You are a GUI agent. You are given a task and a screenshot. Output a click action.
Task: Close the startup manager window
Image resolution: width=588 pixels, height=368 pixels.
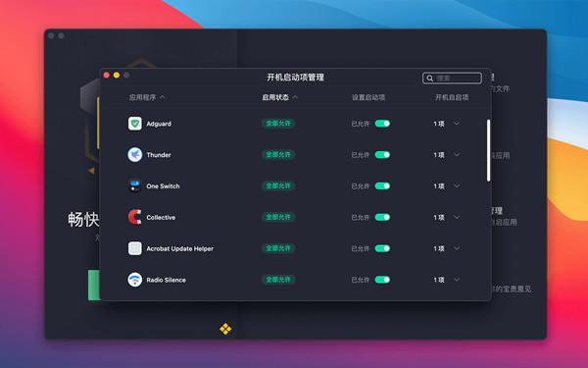pyautogui.click(x=107, y=76)
